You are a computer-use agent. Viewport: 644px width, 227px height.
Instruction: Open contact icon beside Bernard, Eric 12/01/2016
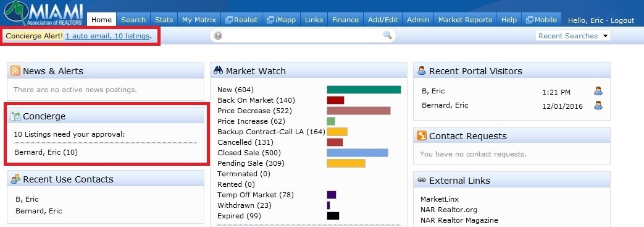(x=598, y=105)
